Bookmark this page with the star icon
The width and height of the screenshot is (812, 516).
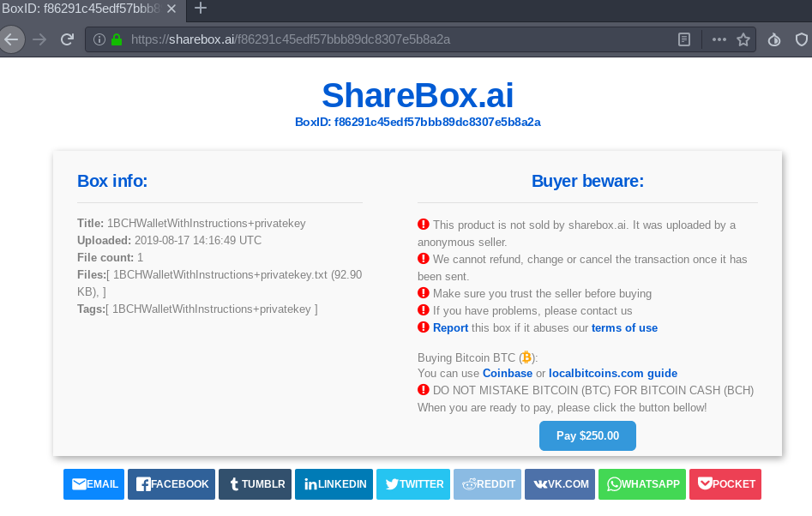743,39
